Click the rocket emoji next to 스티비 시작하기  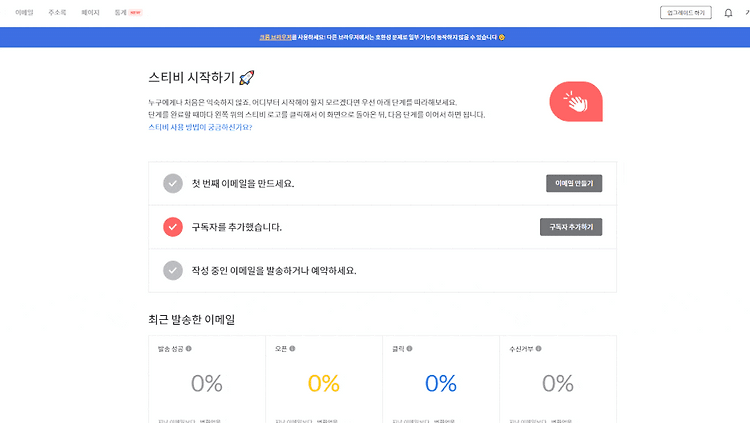click(246, 78)
